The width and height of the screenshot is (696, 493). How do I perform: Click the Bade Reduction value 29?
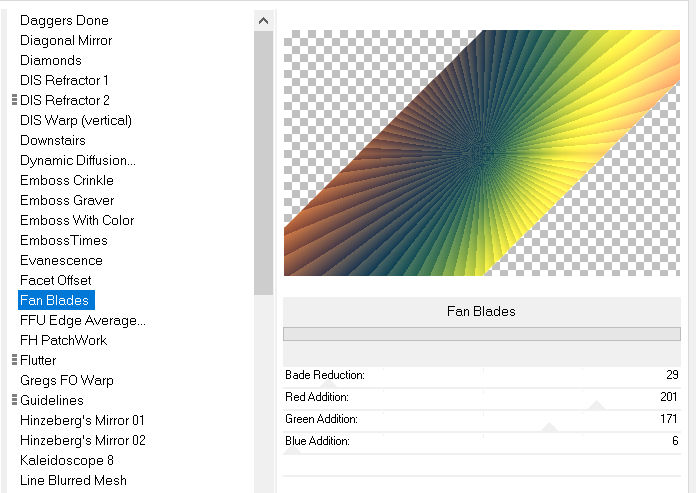pos(670,375)
